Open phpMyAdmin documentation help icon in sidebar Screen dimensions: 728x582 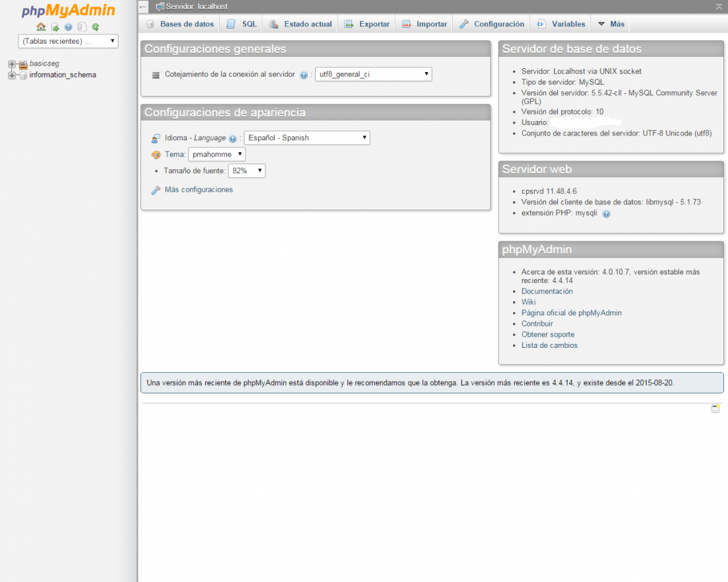click(68, 27)
